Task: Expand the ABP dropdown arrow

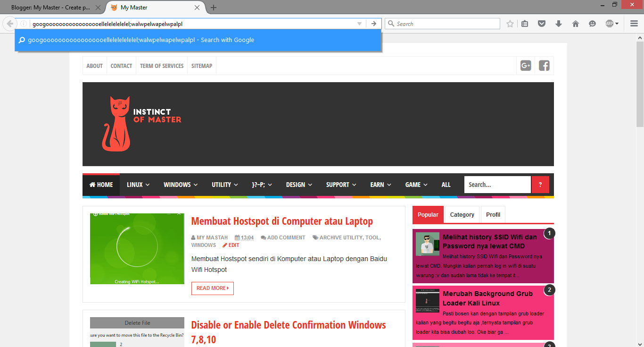Action: click(617, 24)
